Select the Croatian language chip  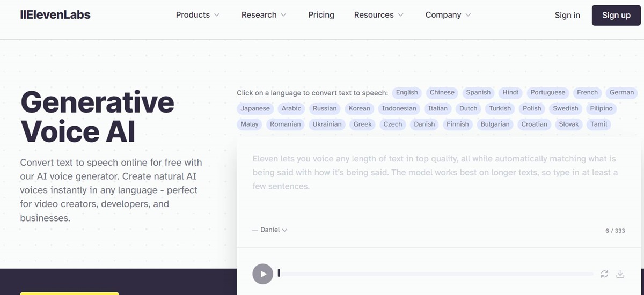pyautogui.click(x=535, y=124)
